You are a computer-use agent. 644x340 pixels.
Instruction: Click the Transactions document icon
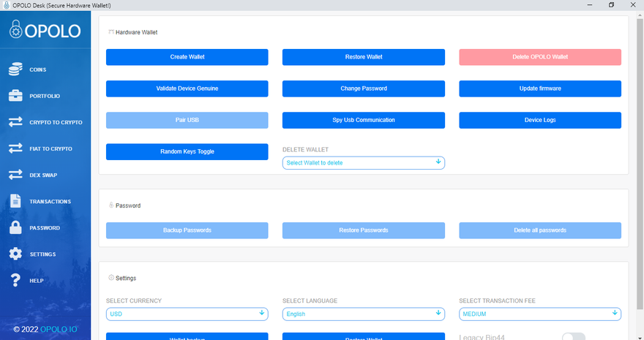coord(15,201)
